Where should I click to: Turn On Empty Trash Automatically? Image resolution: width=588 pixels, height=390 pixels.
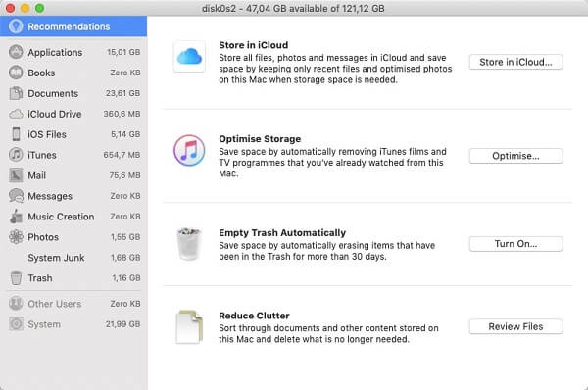[x=515, y=244]
